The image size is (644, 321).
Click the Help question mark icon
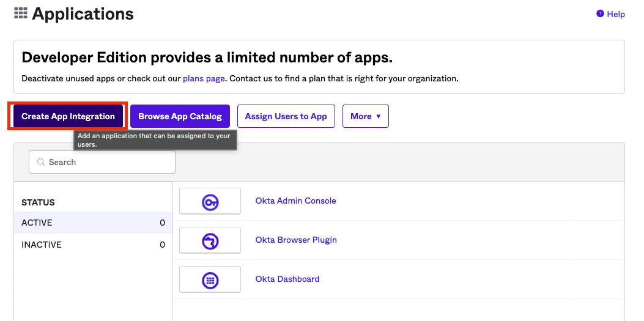tap(600, 14)
